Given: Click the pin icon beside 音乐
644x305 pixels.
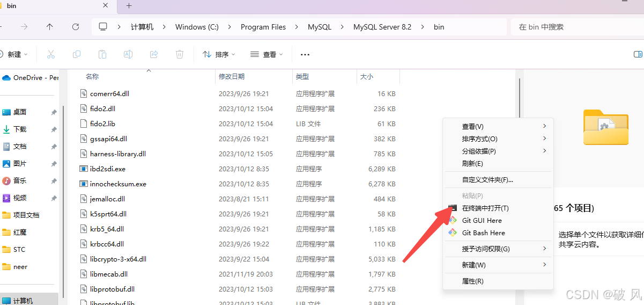Looking at the screenshot, I should 54,181.
